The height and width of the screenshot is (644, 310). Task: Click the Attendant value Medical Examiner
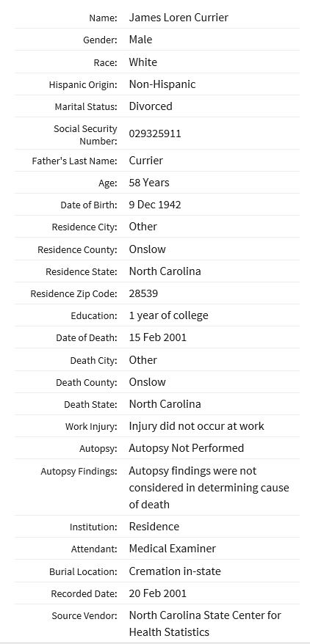pos(173,549)
